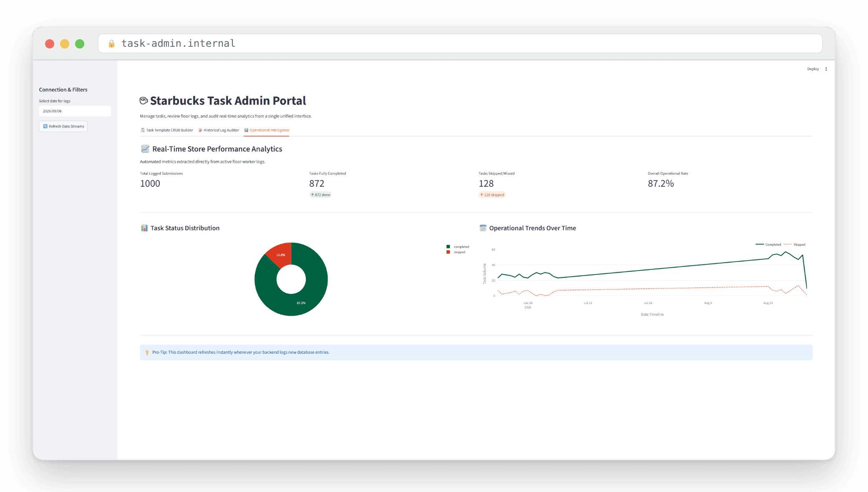Click the lock icon in the address bar
The image size is (868, 492).
pos(111,43)
